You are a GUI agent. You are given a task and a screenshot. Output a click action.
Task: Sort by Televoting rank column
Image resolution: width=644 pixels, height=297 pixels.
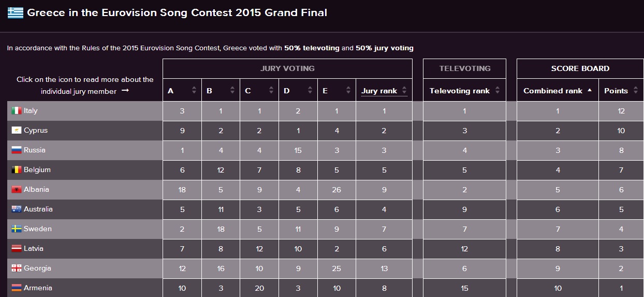(464, 91)
